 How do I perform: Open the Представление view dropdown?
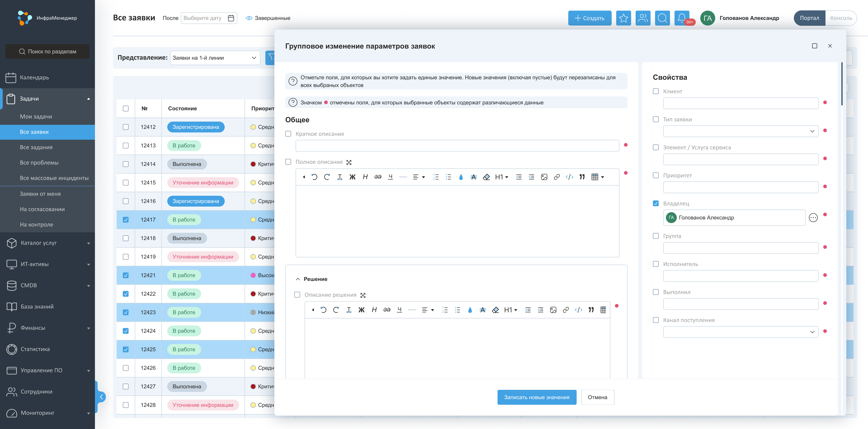pos(215,58)
